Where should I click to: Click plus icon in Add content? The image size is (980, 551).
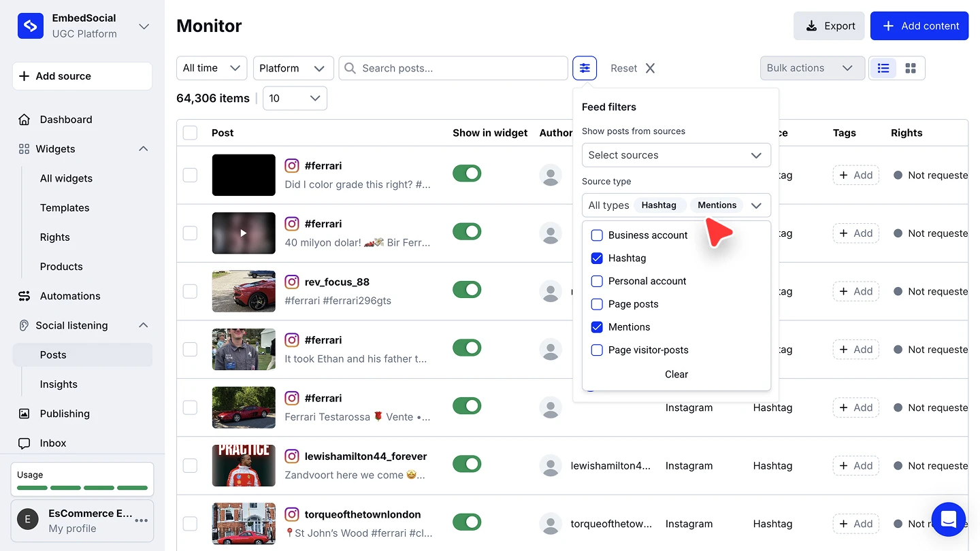888,26
